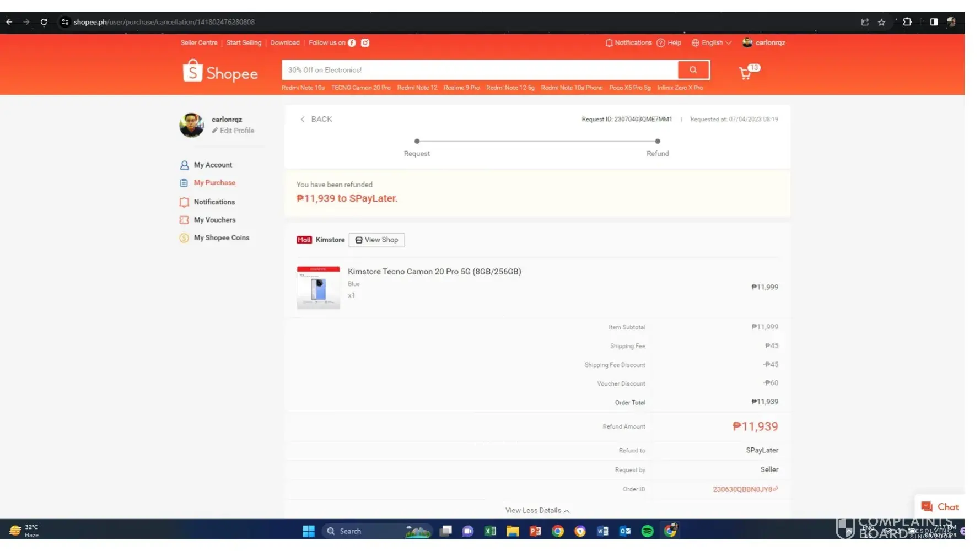This screenshot has width=980, height=551.
Task: Open the Tecno Camon product thumbnail
Action: point(318,288)
